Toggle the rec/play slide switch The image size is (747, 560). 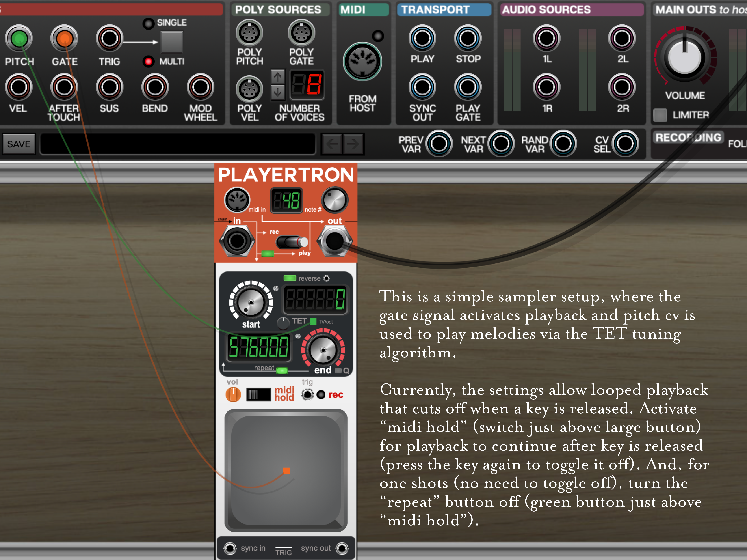coord(292,242)
